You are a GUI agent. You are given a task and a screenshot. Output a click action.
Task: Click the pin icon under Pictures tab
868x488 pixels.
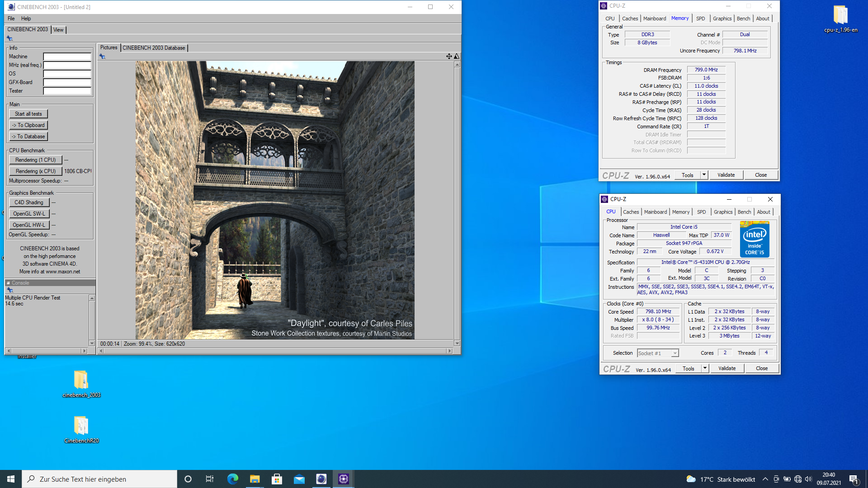point(102,56)
